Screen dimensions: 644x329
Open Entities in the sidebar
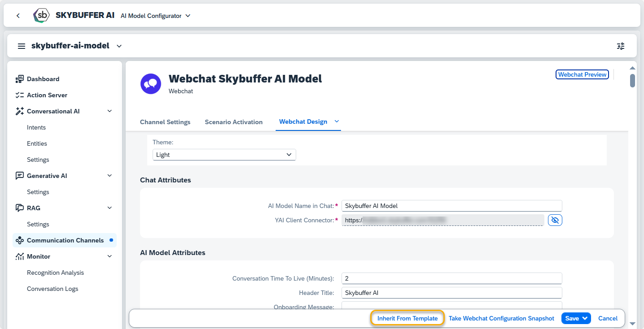click(x=37, y=143)
